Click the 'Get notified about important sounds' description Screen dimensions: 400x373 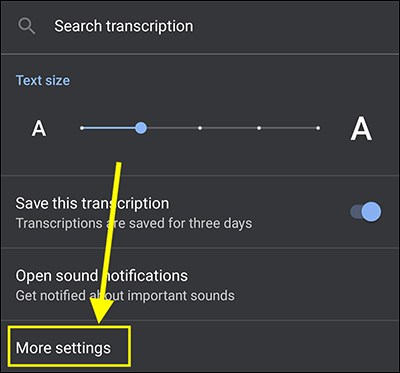click(x=125, y=295)
